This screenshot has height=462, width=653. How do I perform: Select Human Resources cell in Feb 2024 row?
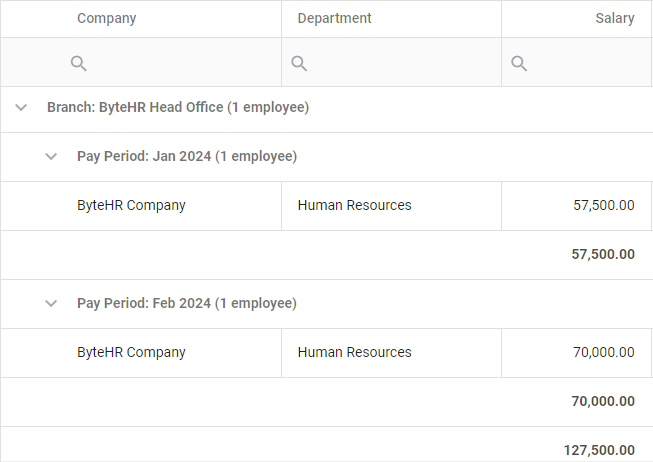[391, 353]
